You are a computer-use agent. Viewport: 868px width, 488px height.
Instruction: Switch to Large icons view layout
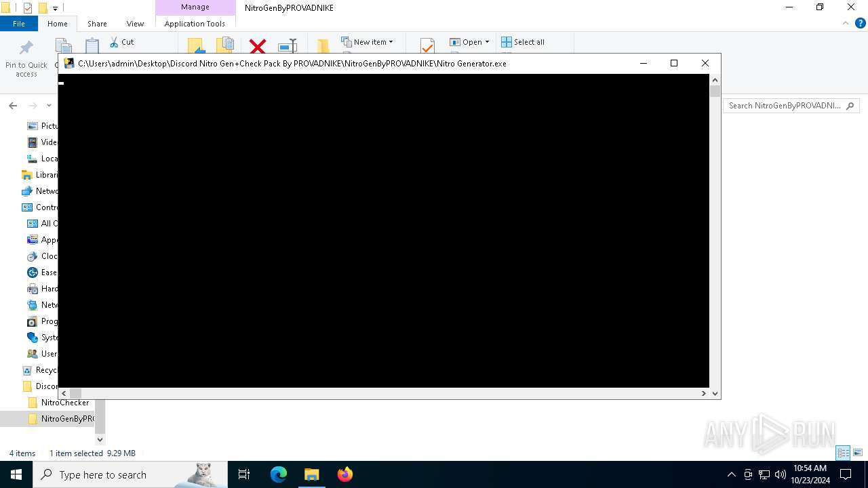(x=858, y=453)
